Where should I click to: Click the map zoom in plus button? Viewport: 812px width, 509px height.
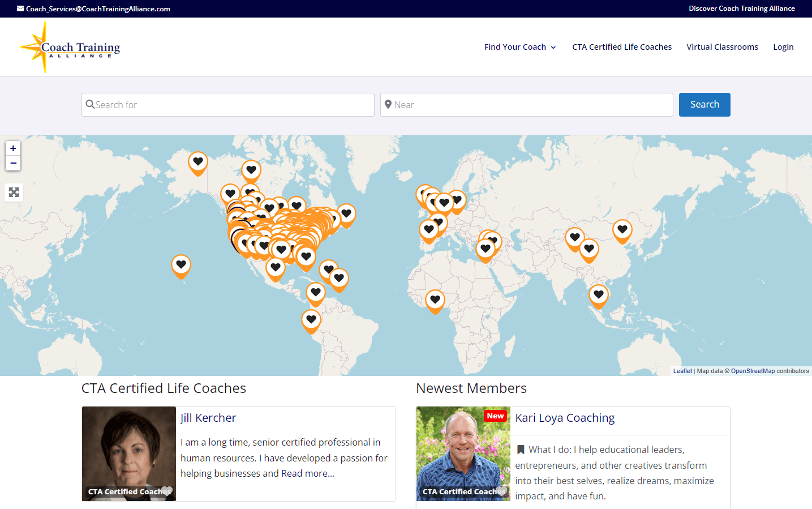(13, 148)
